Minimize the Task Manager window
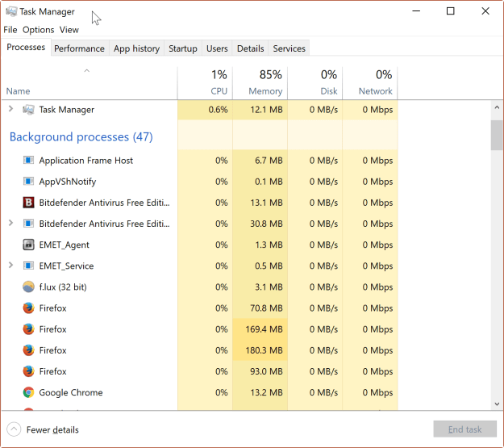 [x=416, y=11]
